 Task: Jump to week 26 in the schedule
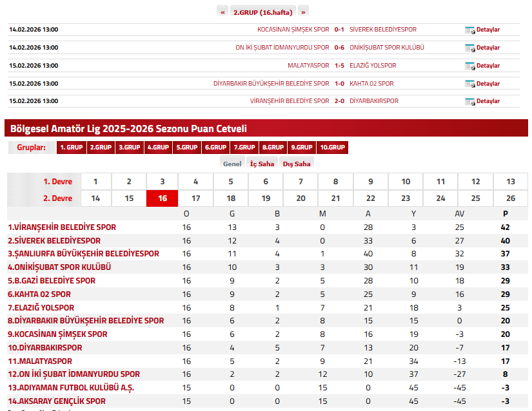coord(511,198)
